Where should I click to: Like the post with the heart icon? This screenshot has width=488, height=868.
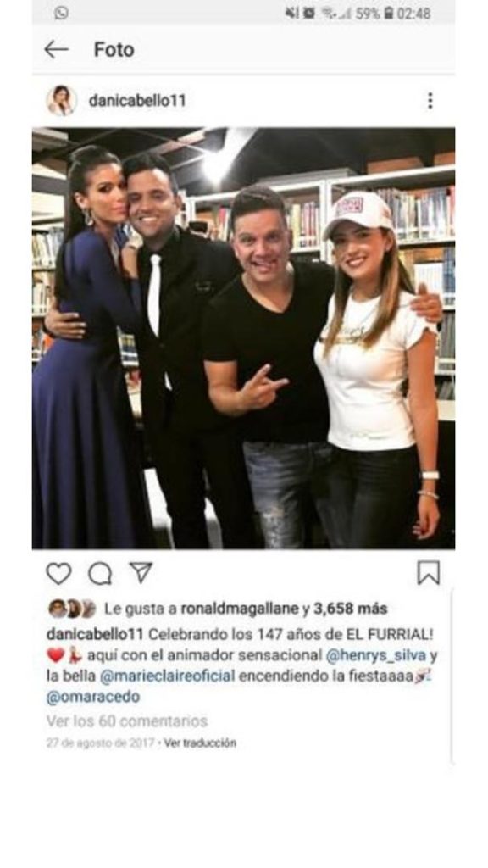point(58,574)
